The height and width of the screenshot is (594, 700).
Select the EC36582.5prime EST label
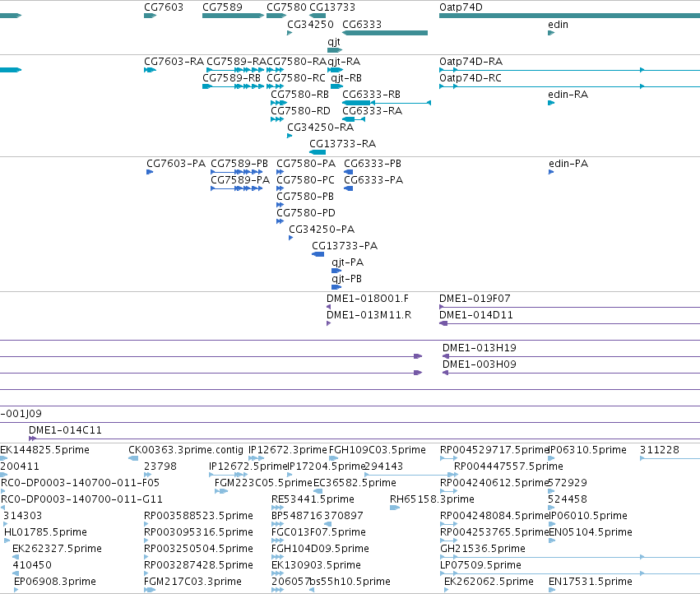355,483
